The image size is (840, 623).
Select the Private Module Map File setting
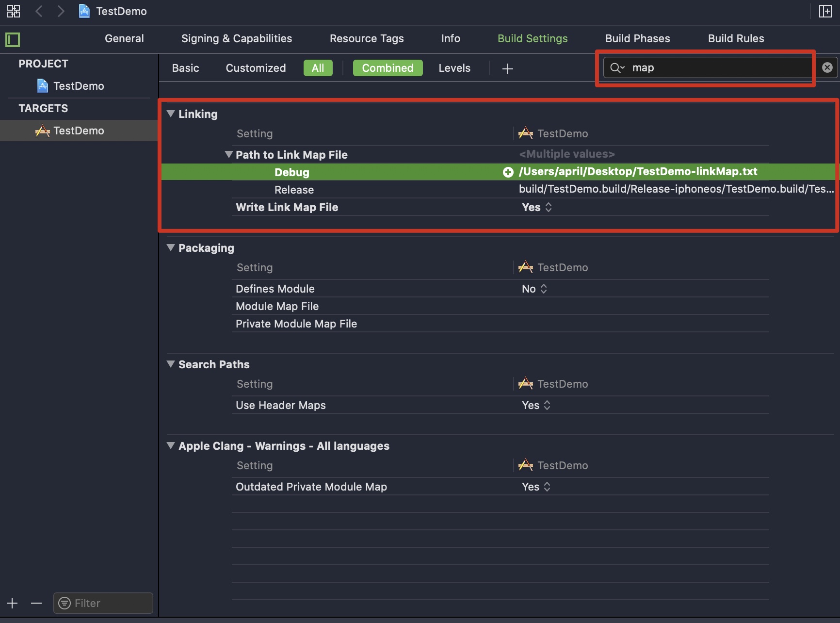[x=296, y=324]
